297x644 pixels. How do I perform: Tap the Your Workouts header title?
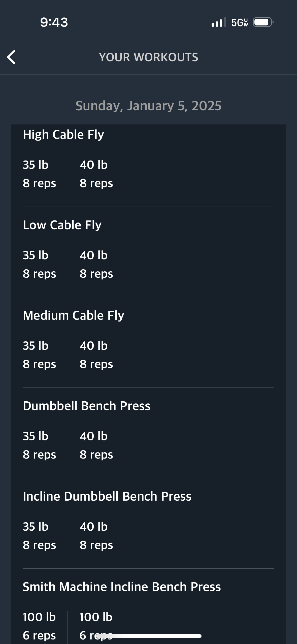149,57
